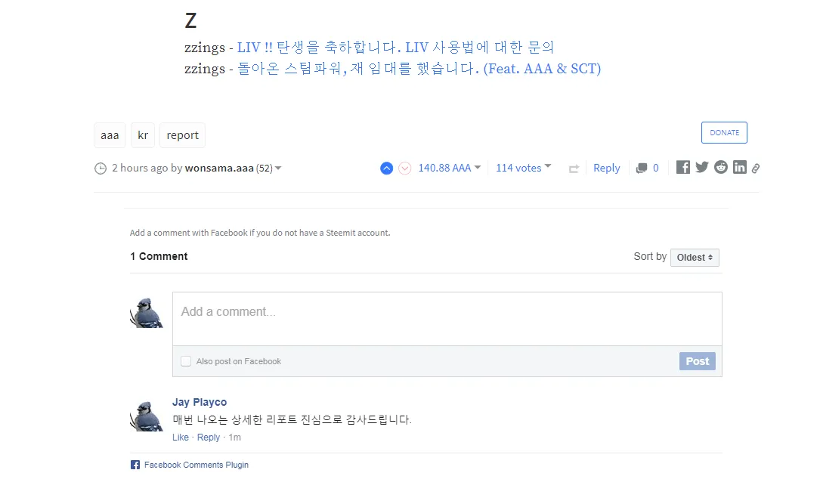
Task: Open Jay Playco commenter profile
Action: pyautogui.click(x=200, y=402)
